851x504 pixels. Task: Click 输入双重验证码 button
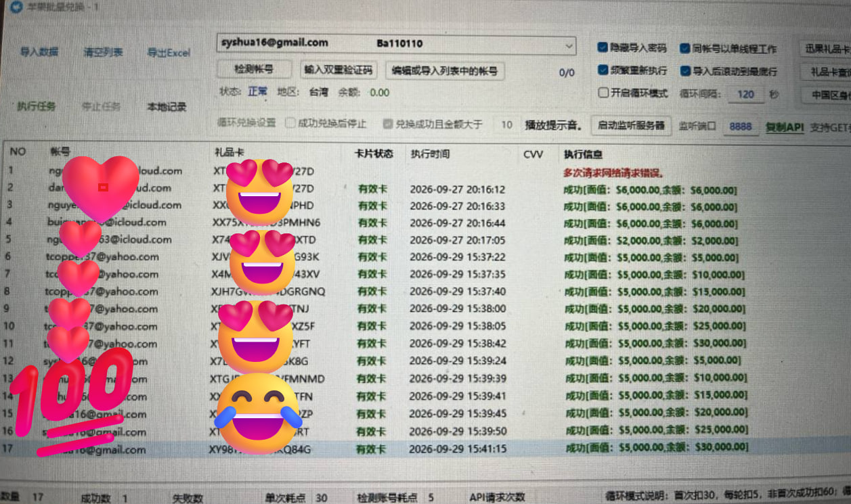pos(339,70)
